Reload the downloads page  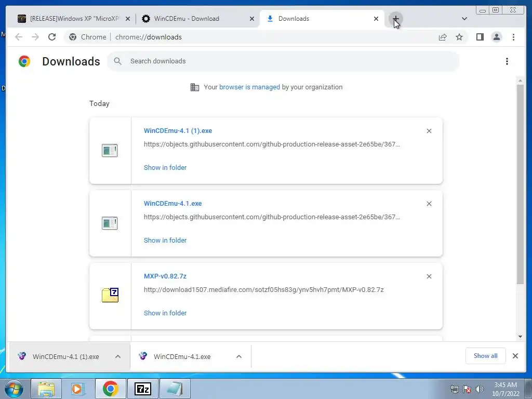coord(52,37)
